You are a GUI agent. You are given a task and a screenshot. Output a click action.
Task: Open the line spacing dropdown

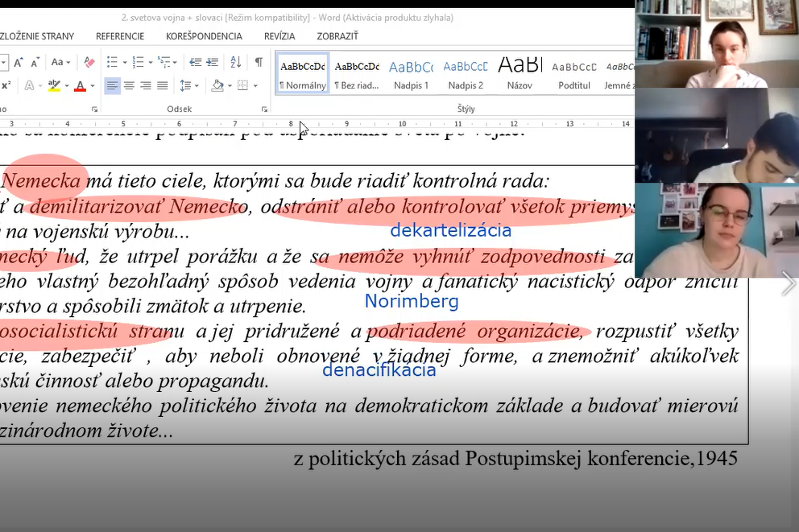[x=188, y=85]
